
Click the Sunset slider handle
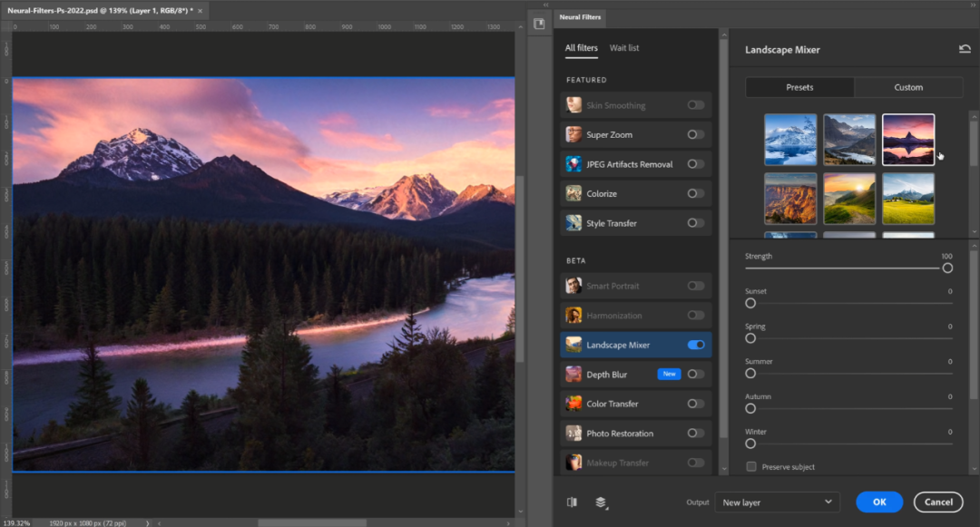click(x=750, y=303)
